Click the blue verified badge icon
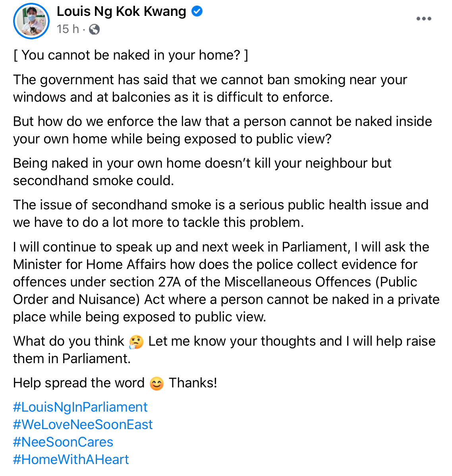The width and height of the screenshot is (452, 476). coord(197,12)
